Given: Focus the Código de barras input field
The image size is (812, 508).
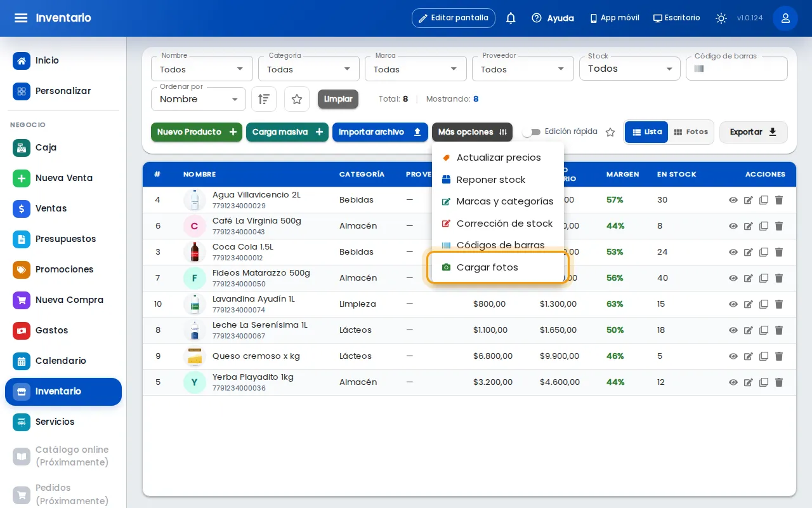Looking at the screenshot, I should [737, 69].
